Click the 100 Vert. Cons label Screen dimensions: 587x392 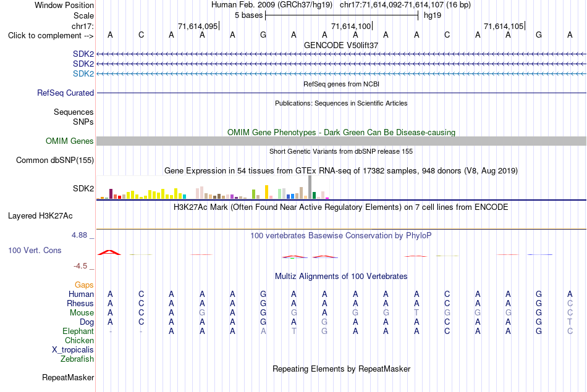tap(35, 250)
